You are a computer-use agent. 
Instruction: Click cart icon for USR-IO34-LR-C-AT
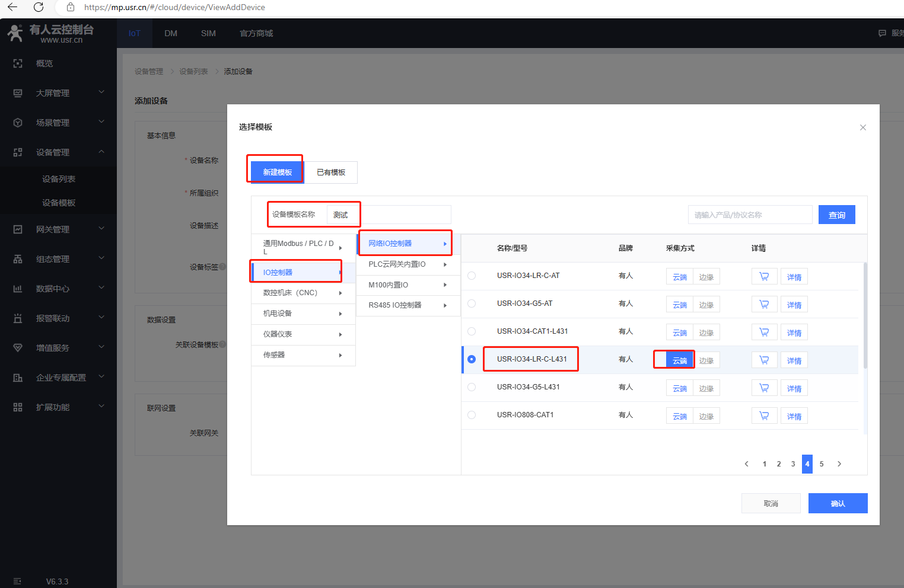[x=764, y=277]
